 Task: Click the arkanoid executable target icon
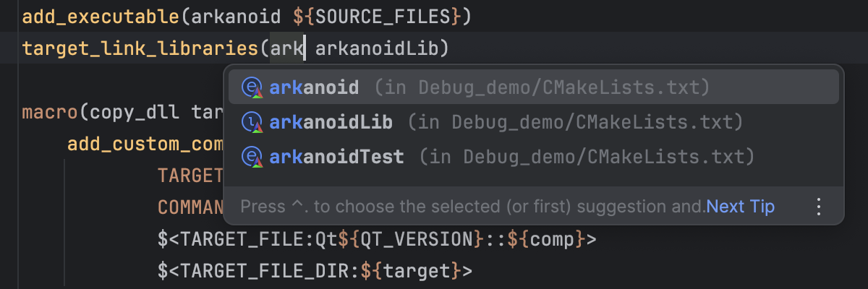click(251, 87)
